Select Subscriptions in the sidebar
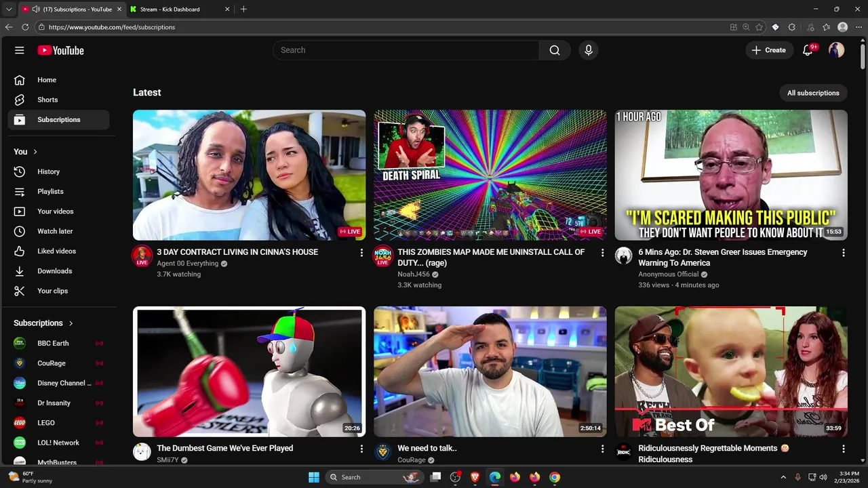The image size is (868, 488). (x=58, y=119)
